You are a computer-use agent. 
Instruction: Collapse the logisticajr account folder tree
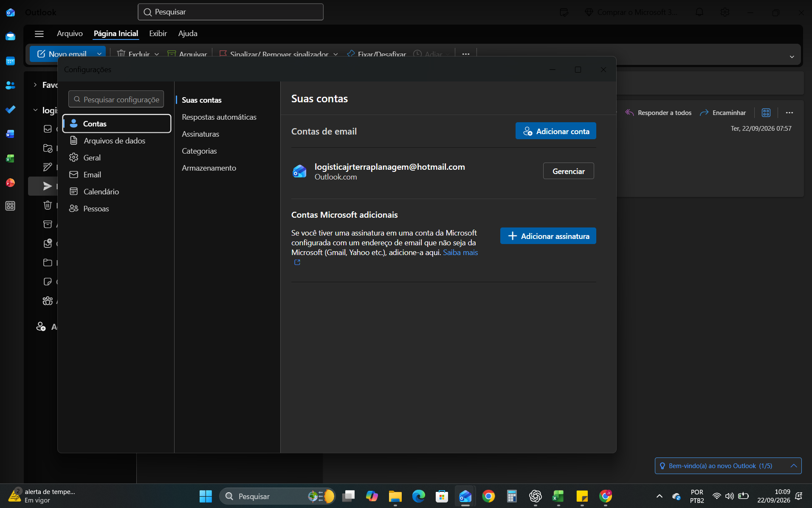point(35,110)
